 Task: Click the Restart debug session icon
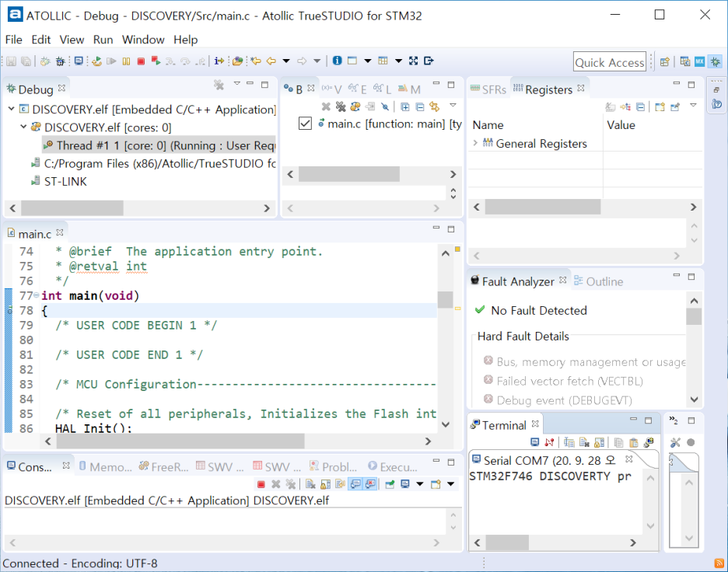pyautogui.click(x=96, y=61)
